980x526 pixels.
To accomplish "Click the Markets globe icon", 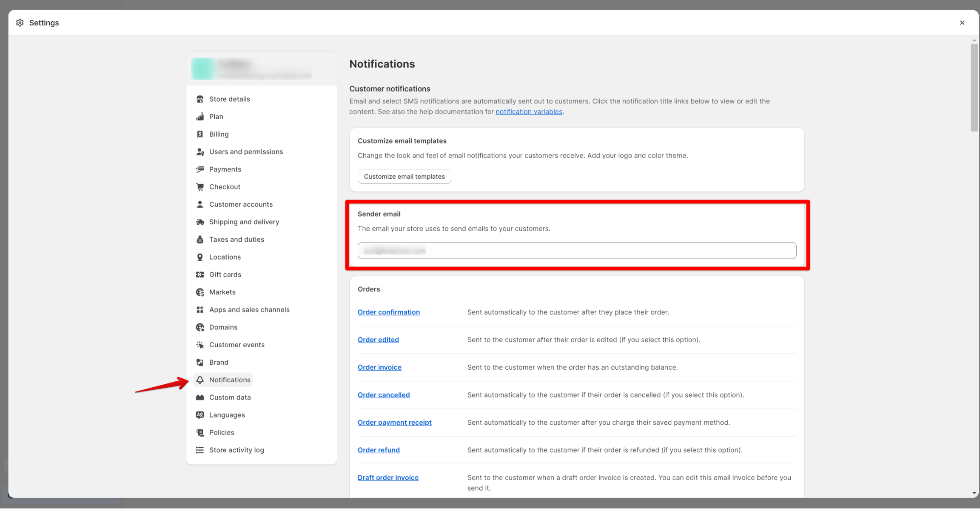I will pos(200,292).
